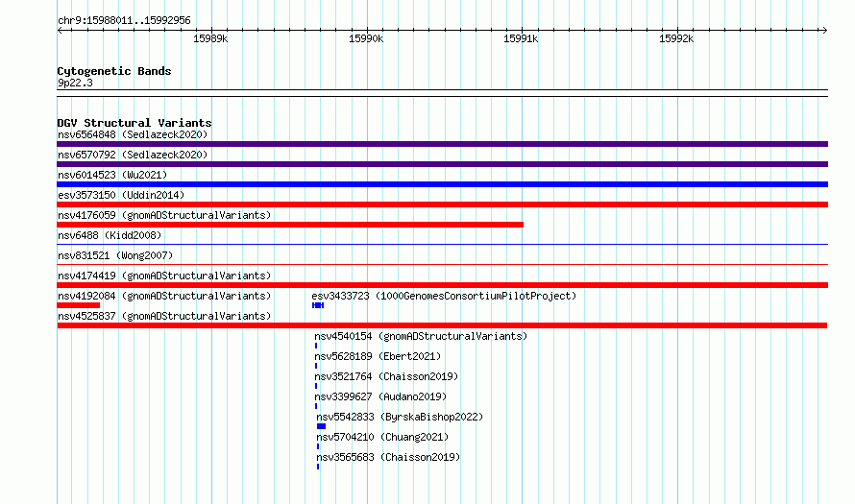The height and width of the screenshot is (504, 855).
Task: Click the blue bar for nsv6014523
Action: pos(442,184)
